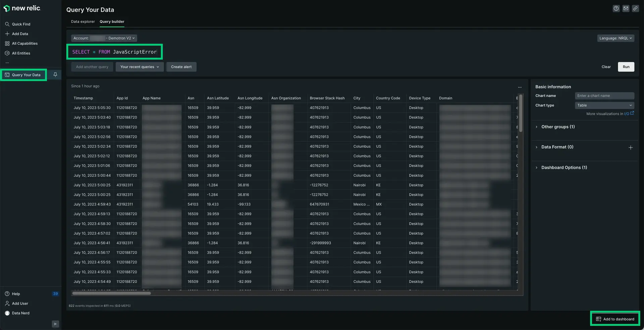Screen dimensions: 644x330
Task: Click the plus icon next to Data Format
Action: point(631,148)
